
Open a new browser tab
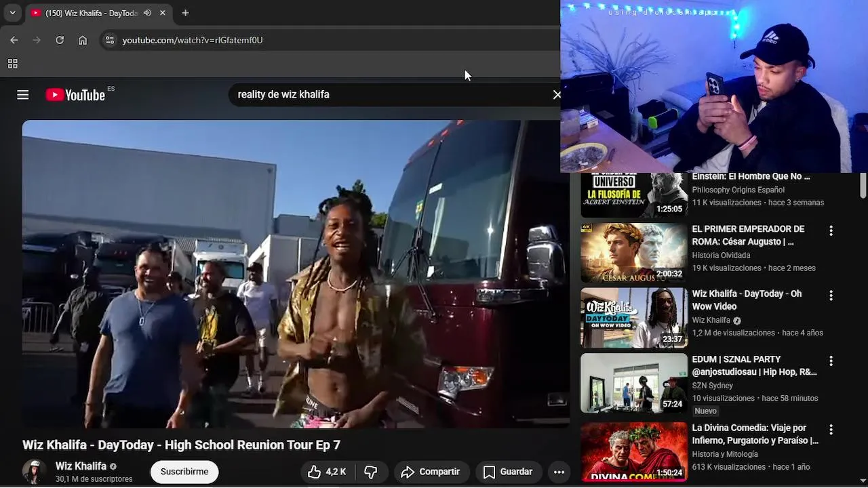[185, 13]
